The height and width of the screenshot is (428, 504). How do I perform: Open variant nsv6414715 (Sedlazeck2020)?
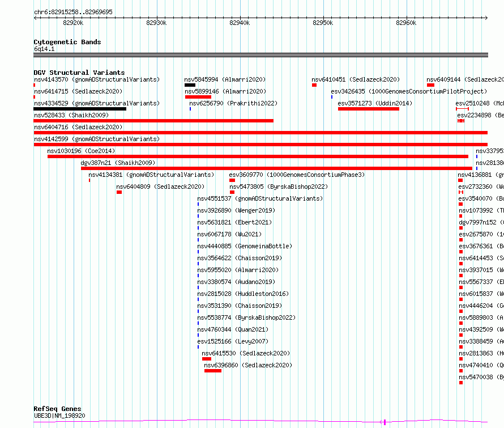(78, 91)
